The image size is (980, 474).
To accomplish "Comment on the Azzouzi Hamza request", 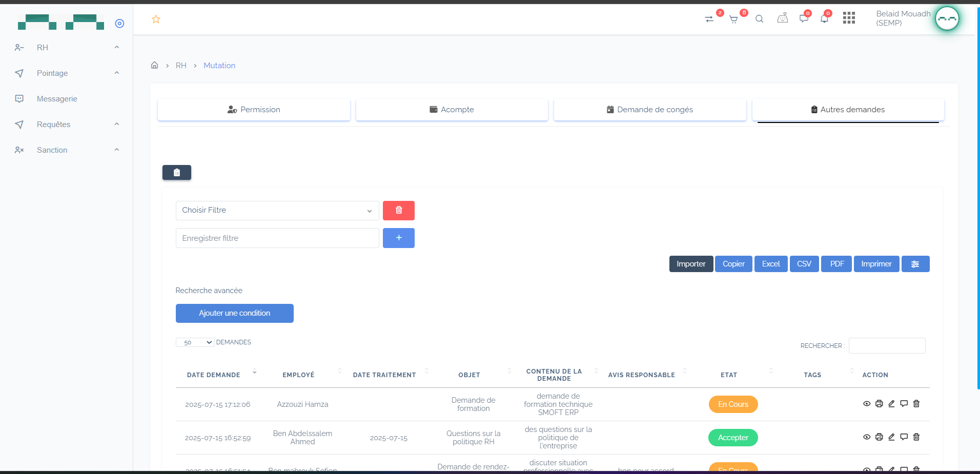I will pos(904,404).
